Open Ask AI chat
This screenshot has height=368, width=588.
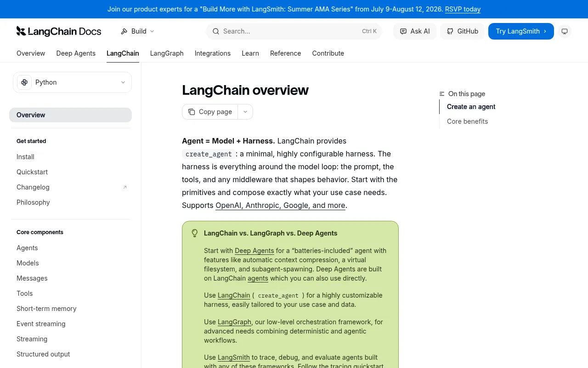point(415,31)
